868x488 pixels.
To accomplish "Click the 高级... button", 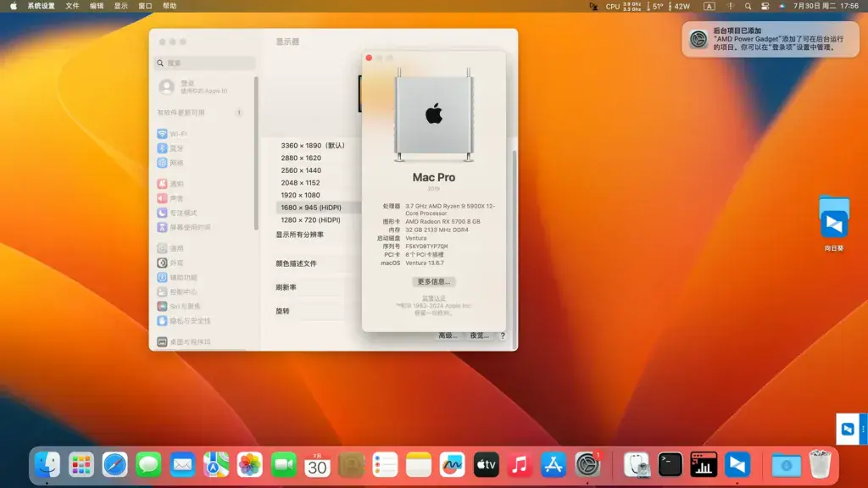I will click(x=448, y=335).
